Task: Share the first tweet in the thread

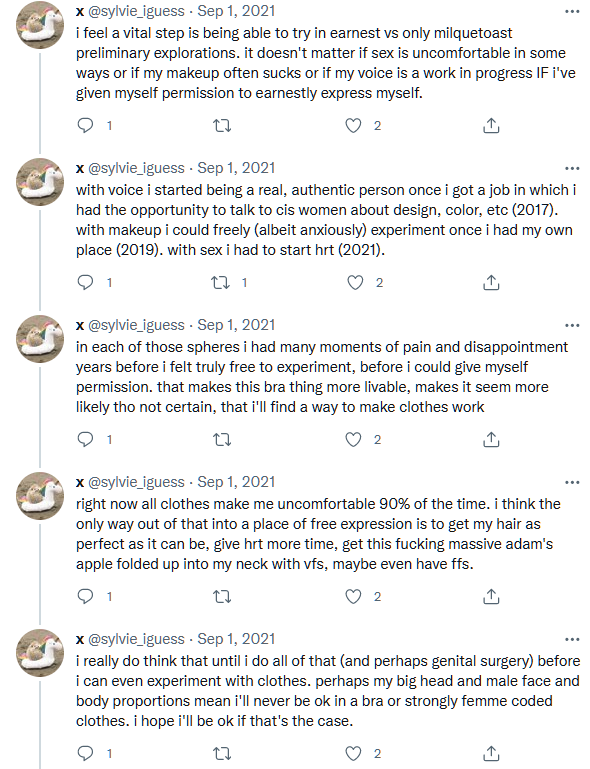Action: (x=491, y=126)
